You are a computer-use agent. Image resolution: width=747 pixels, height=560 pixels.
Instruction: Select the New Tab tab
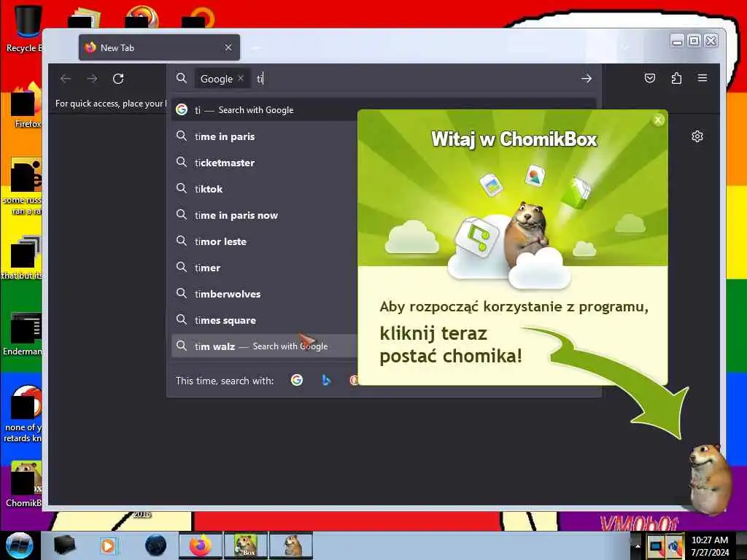tap(159, 47)
